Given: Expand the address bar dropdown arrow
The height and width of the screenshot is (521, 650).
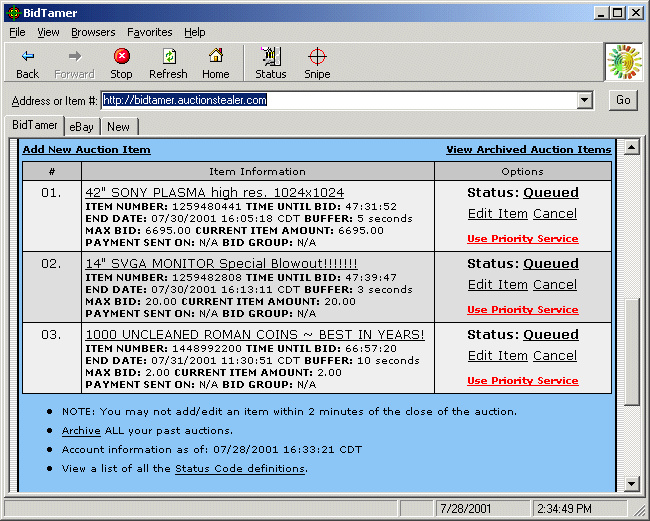Looking at the screenshot, I should [585, 100].
